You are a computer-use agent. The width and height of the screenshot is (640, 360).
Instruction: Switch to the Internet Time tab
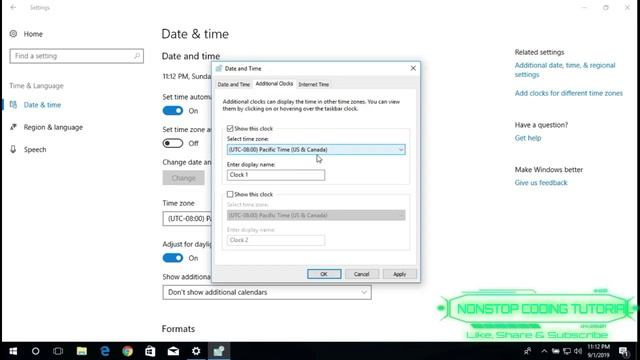313,84
